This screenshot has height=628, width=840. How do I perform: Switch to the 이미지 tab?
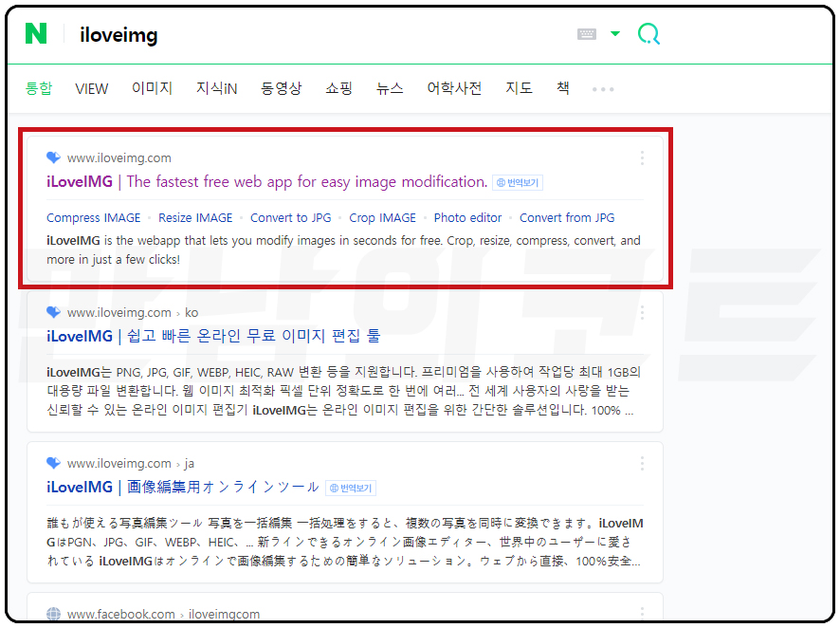pos(152,88)
